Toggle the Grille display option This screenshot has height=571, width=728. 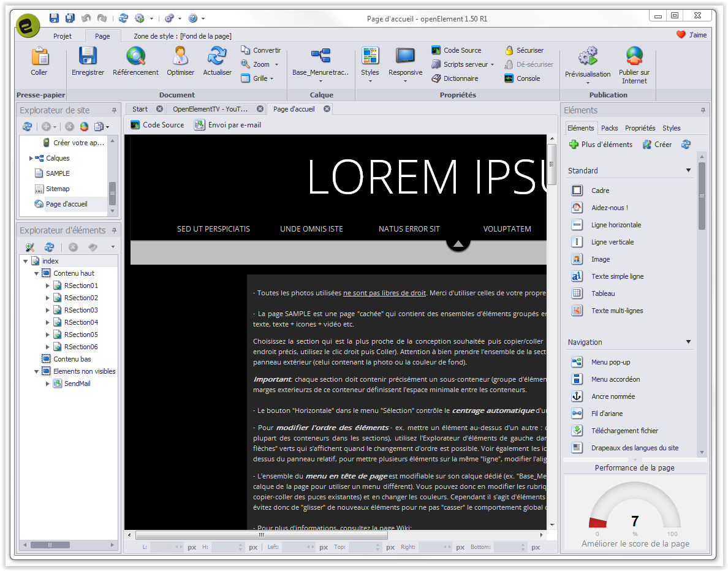[260, 78]
